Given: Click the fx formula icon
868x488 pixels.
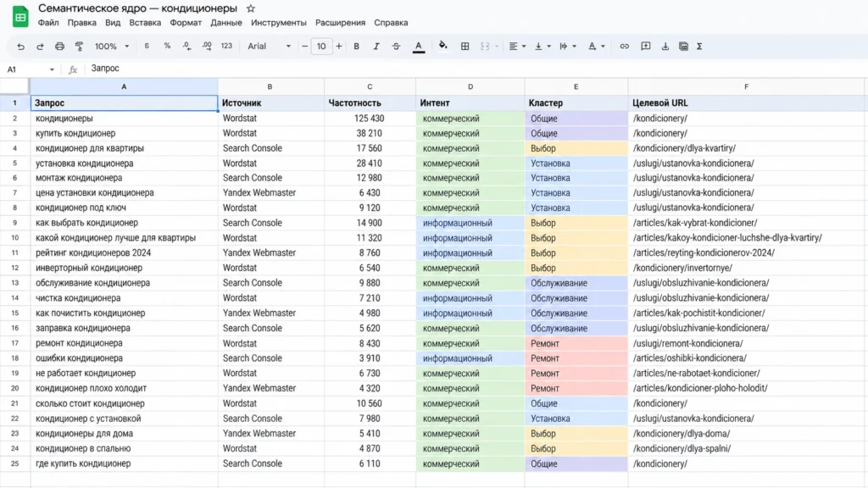Looking at the screenshot, I should coord(73,69).
